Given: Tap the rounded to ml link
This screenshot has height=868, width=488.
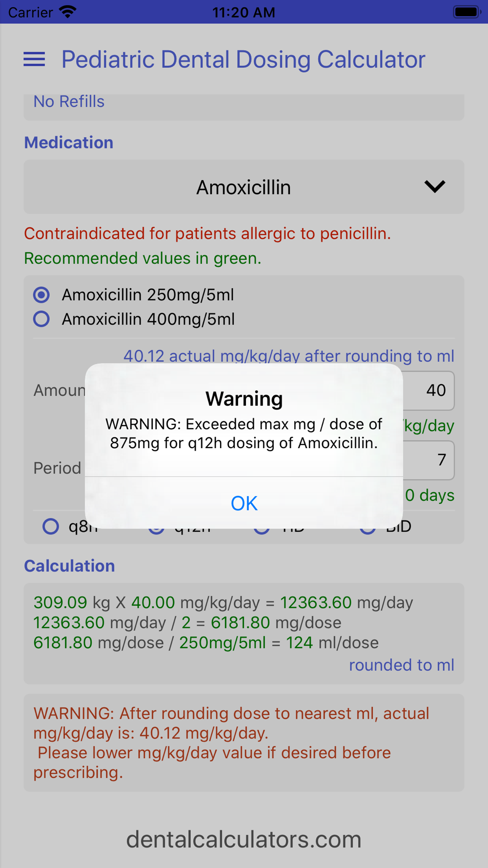Looking at the screenshot, I should (402, 665).
